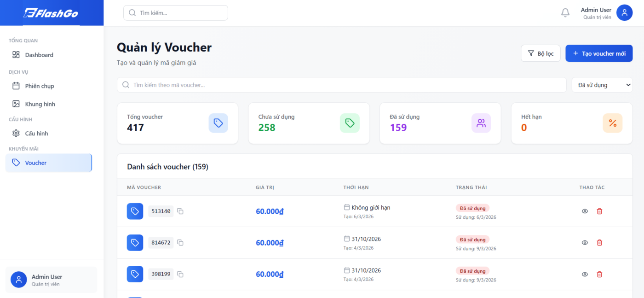Go to Dashboard in the sidebar
This screenshot has height=298, width=644.
pos(39,55)
